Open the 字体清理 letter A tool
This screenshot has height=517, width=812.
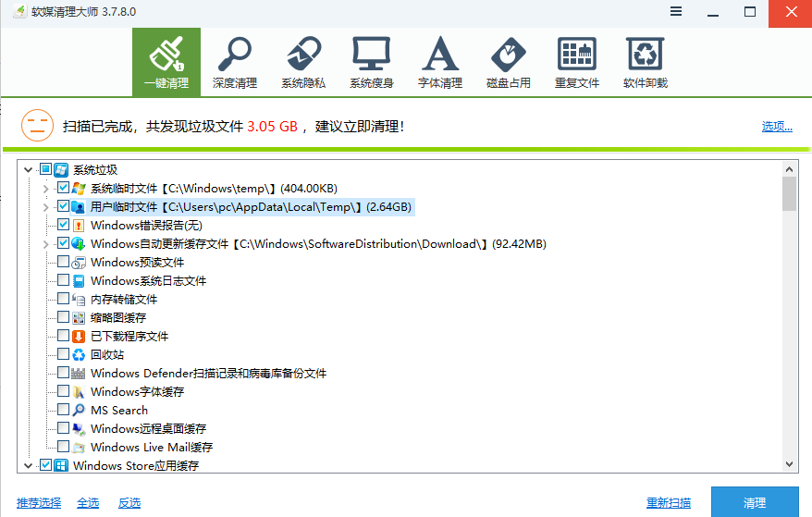point(439,62)
